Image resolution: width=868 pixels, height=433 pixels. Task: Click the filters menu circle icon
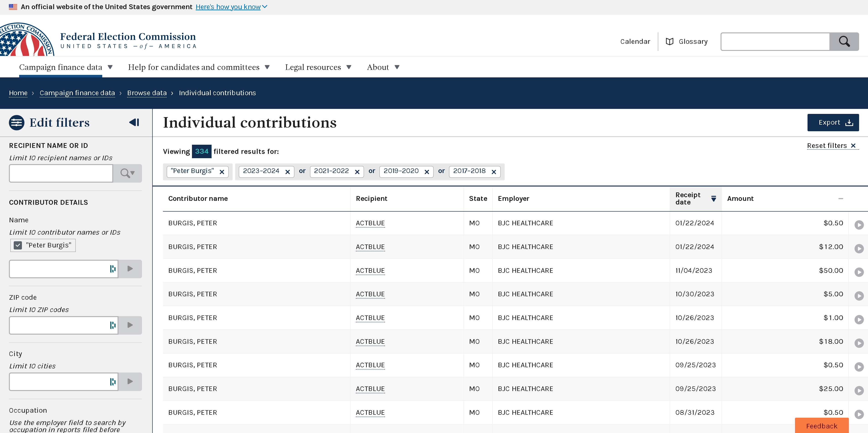point(16,123)
